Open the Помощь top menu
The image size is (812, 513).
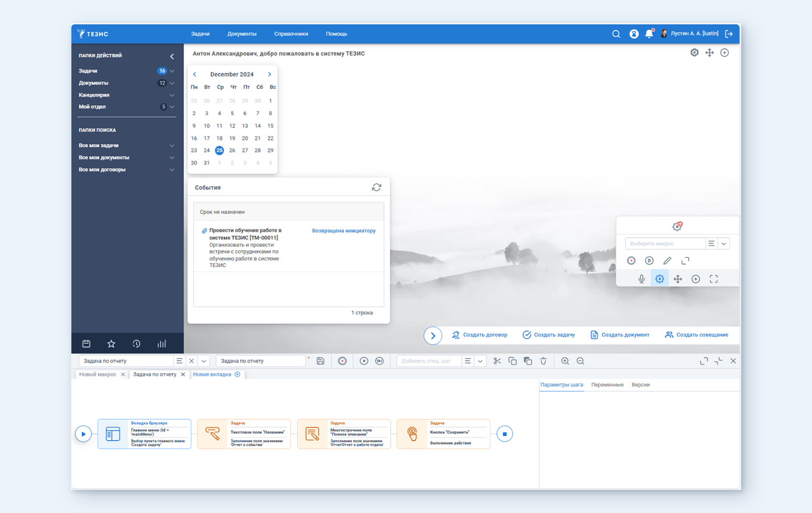coord(336,34)
